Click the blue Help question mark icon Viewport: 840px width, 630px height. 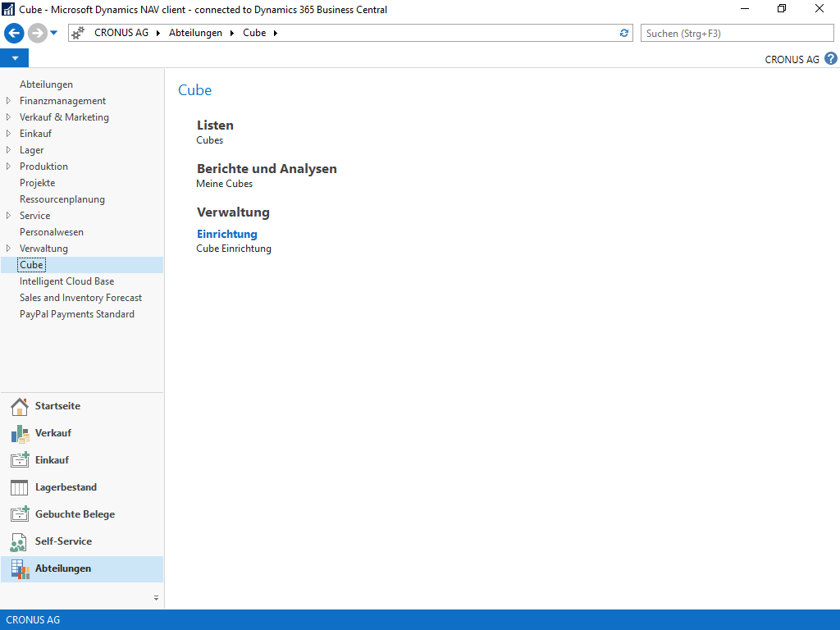[x=831, y=58]
